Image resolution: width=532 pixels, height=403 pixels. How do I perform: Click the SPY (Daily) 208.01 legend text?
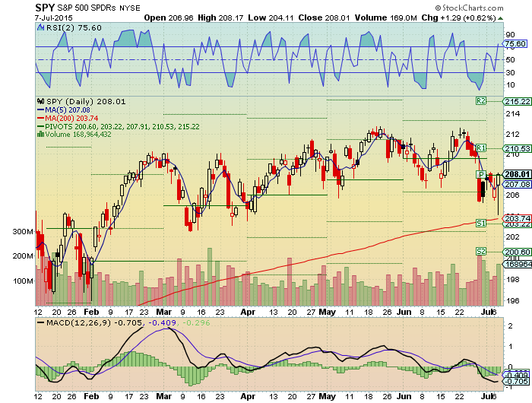click(86, 102)
